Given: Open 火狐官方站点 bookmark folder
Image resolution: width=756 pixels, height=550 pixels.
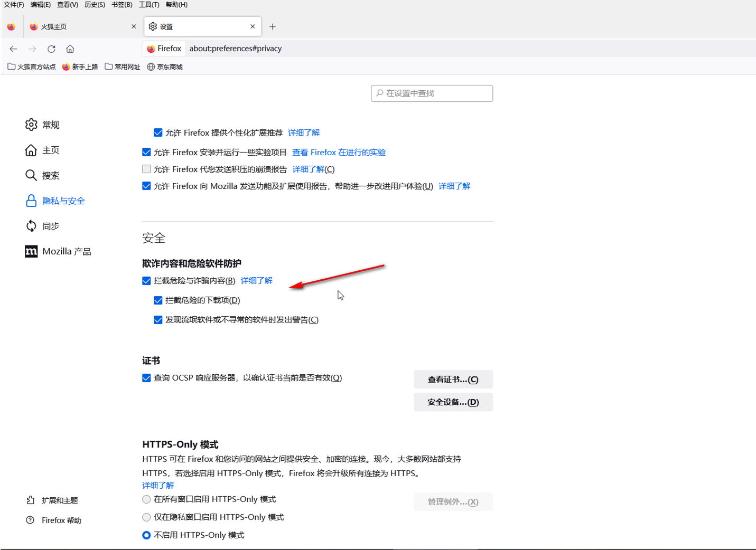Looking at the screenshot, I should pyautogui.click(x=32, y=67).
